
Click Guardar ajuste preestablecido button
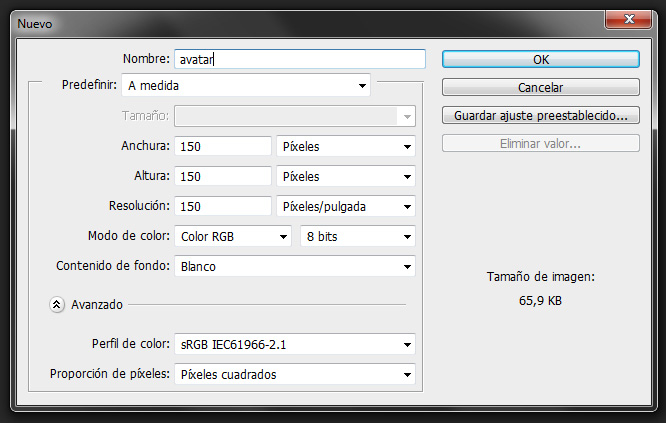(540, 115)
